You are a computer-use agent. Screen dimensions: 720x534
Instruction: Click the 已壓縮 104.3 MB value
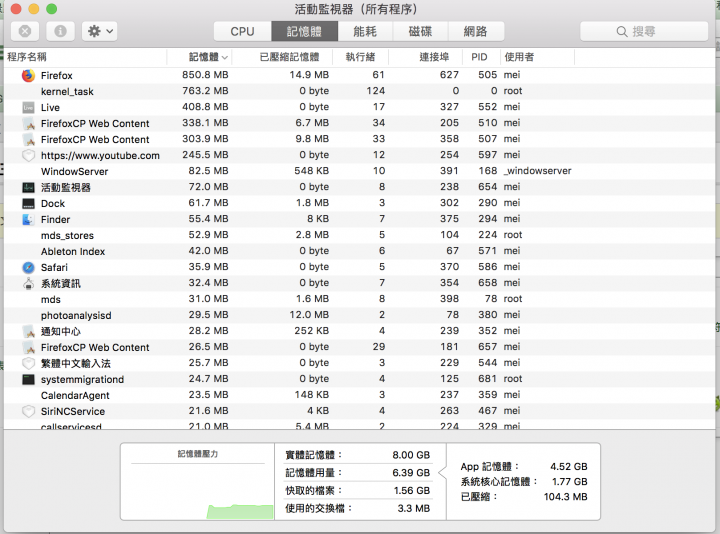[566, 497]
